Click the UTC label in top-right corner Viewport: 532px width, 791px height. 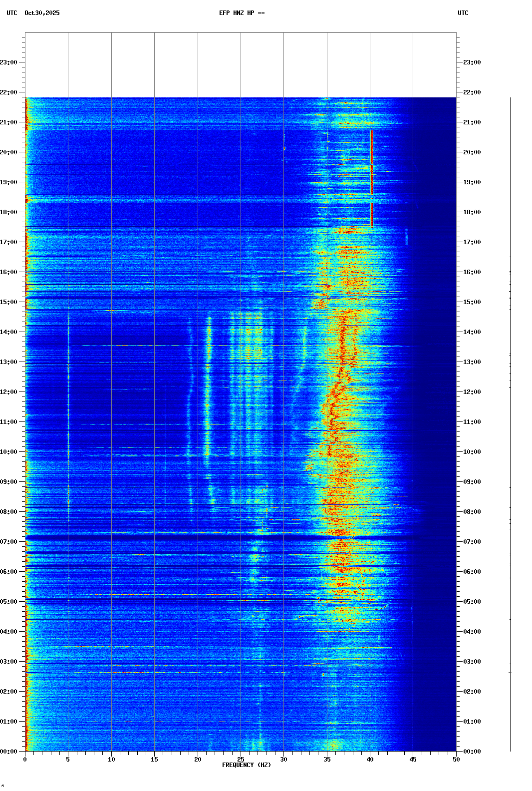coord(463,13)
